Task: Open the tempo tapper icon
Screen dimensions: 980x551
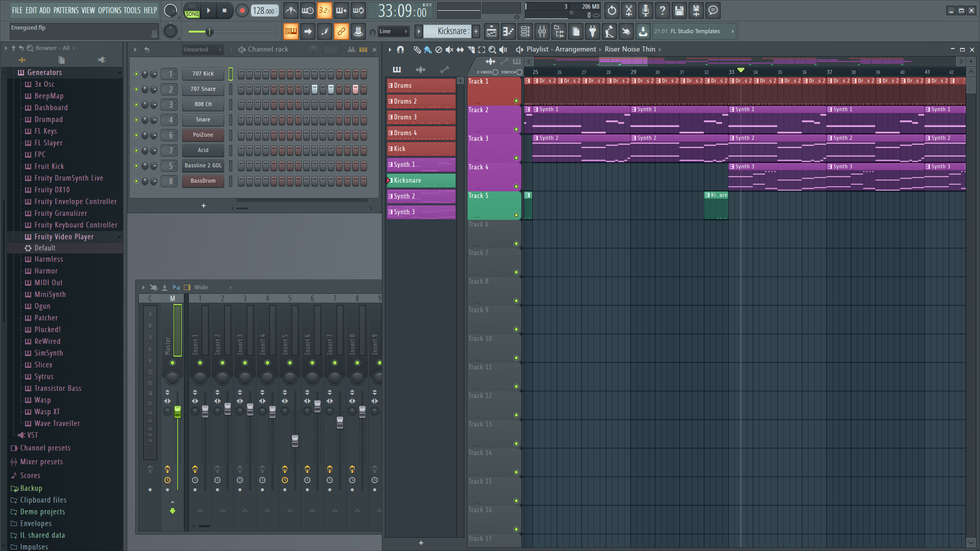Action: [609, 31]
